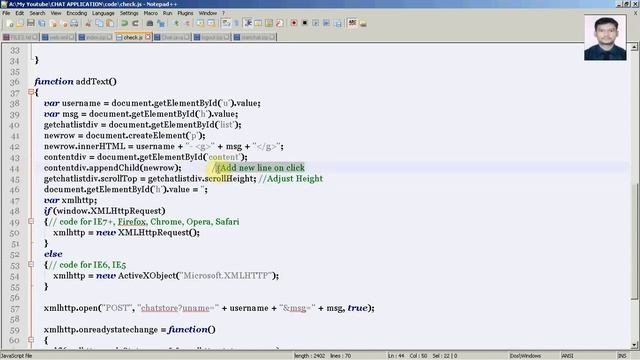Click the Save All toolbar icon

click(x=42, y=24)
